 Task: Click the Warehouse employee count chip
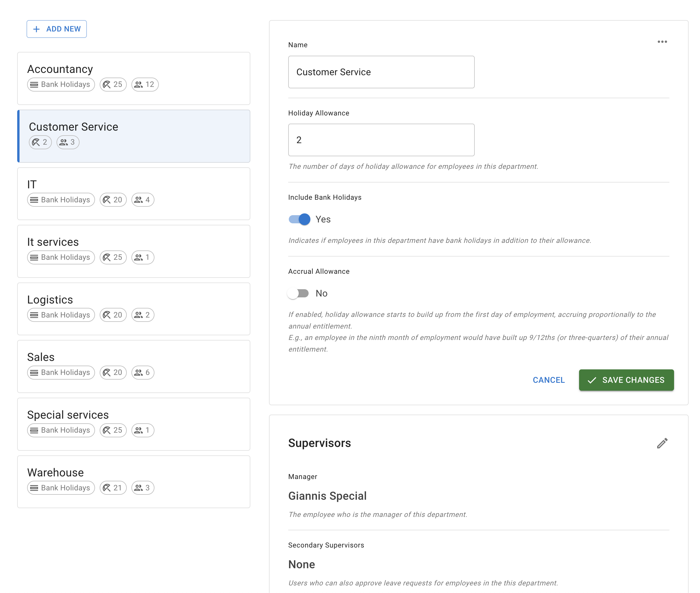pyautogui.click(x=143, y=488)
